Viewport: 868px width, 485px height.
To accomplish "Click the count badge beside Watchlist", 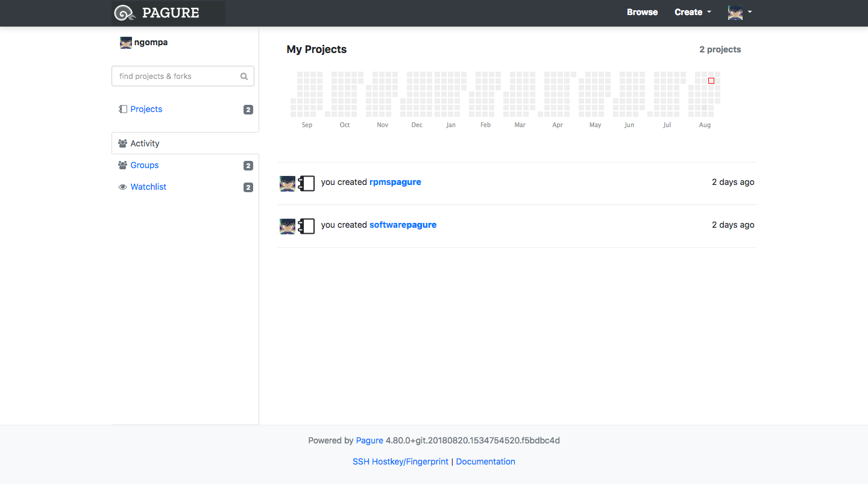I will coord(248,187).
